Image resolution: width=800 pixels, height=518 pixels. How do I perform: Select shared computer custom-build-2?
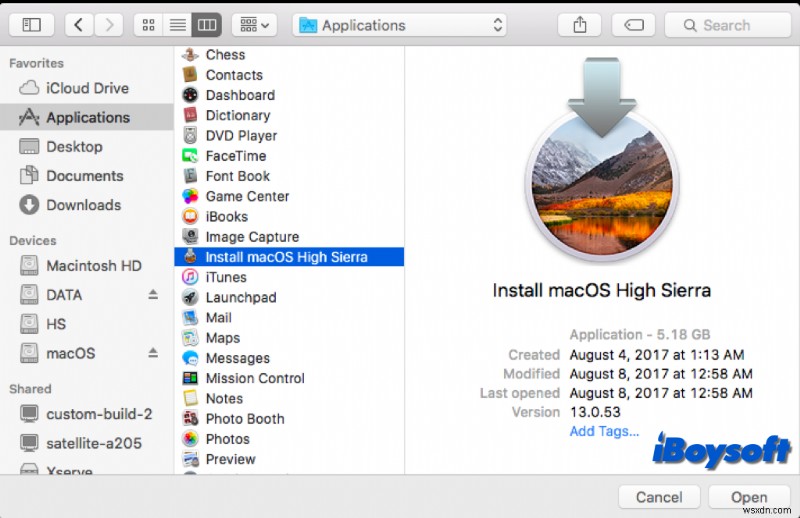tap(87, 414)
